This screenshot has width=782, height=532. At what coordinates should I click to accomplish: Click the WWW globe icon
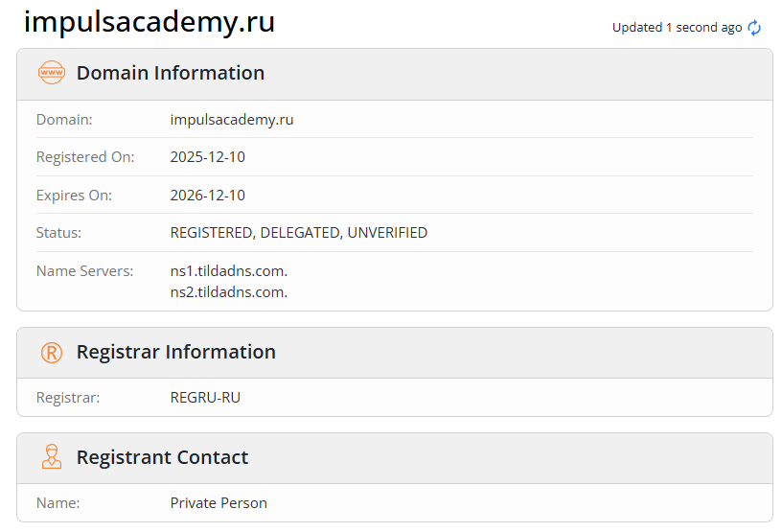(51, 73)
